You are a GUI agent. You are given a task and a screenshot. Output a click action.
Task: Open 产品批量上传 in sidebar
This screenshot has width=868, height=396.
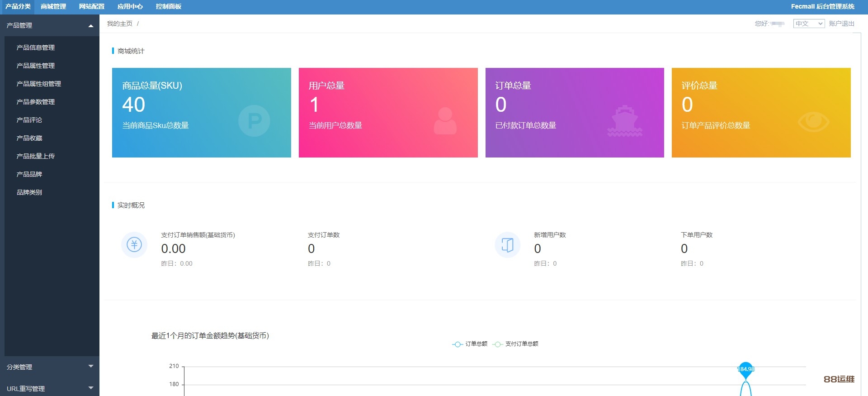(x=36, y=156)
